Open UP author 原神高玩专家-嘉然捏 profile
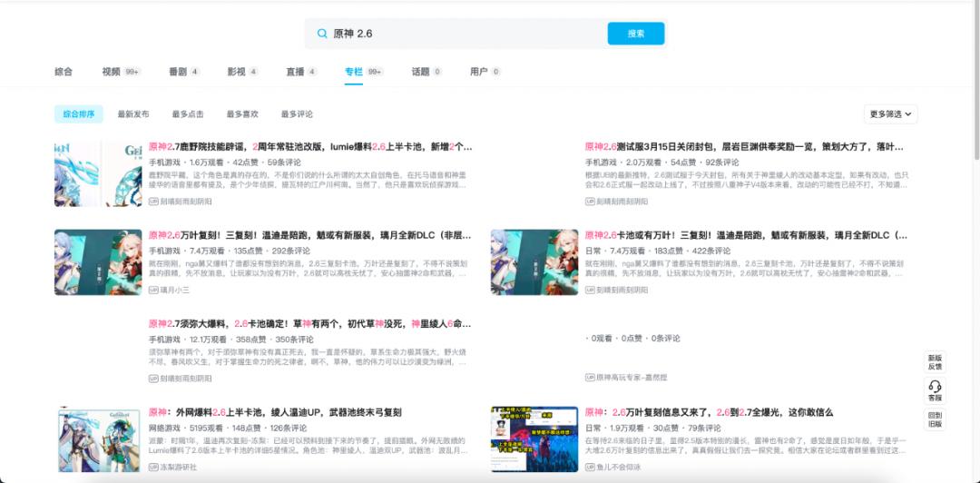This screenshot has width=980, height=483. pyautogui.click(x=631, y=377)
